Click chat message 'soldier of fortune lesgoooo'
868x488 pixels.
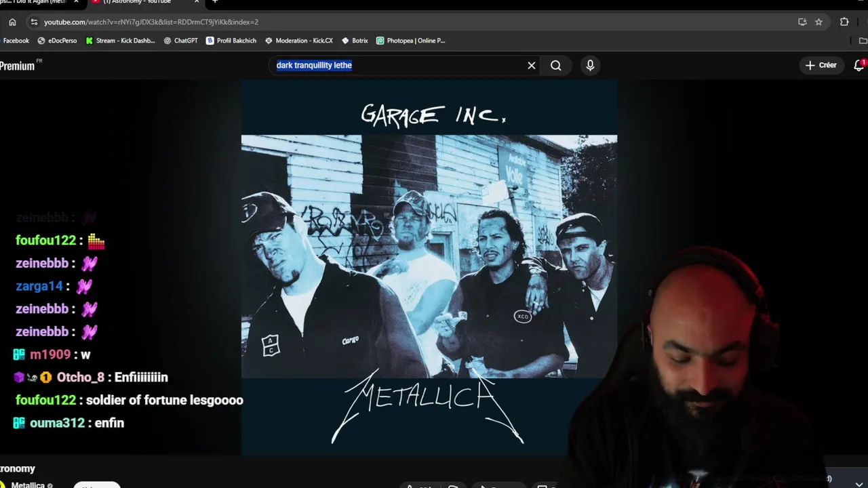(164, 400)
